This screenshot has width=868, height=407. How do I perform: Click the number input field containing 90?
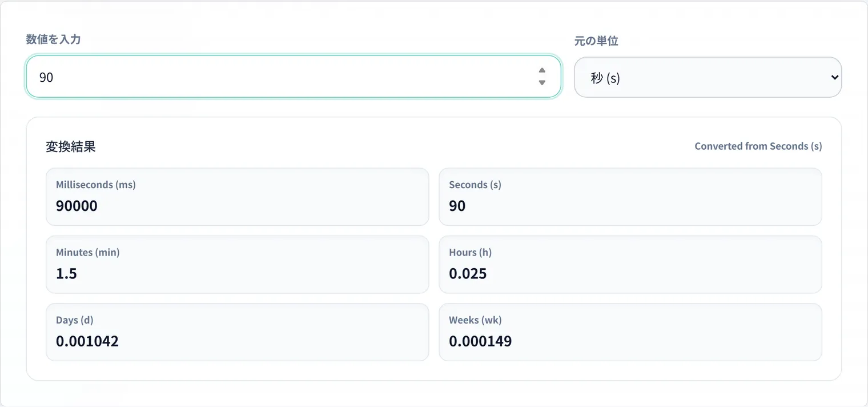tap(294, 77)
